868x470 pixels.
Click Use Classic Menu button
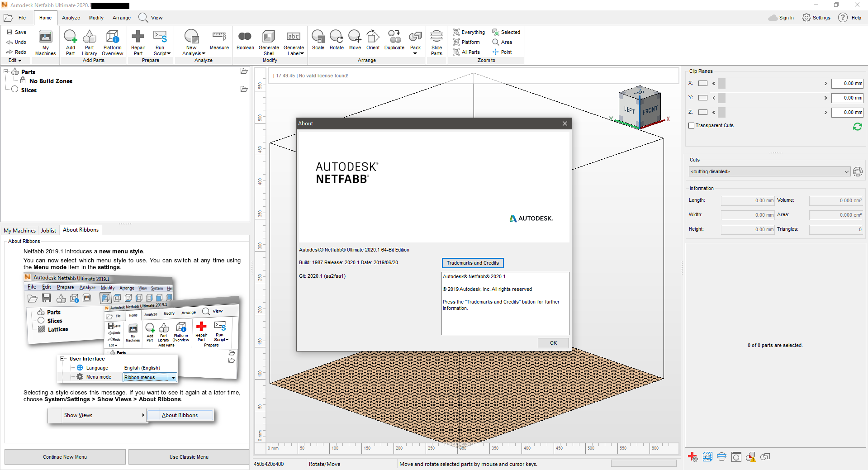[x=189, y=457]
